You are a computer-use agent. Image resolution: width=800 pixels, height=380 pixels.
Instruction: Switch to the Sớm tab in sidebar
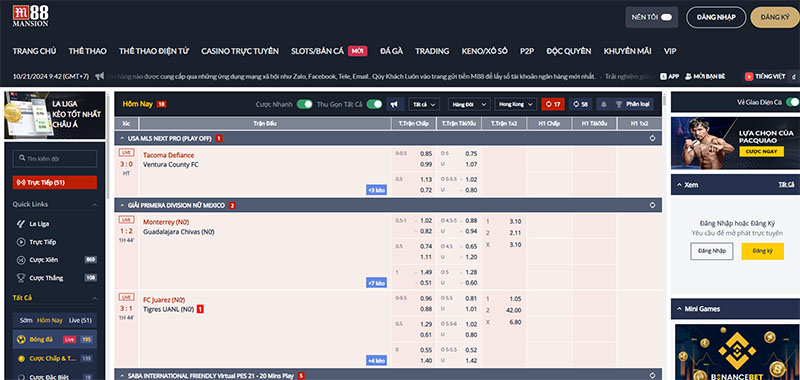[26, 320]
